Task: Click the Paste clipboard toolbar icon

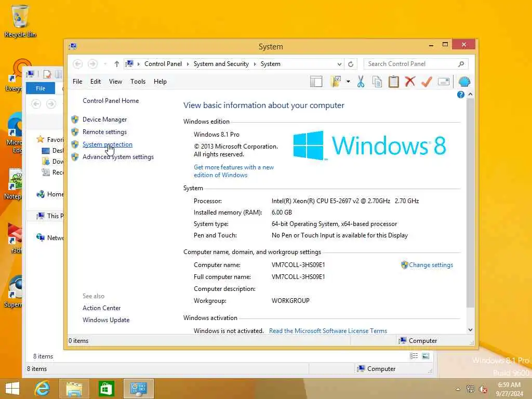Action: 394,82
